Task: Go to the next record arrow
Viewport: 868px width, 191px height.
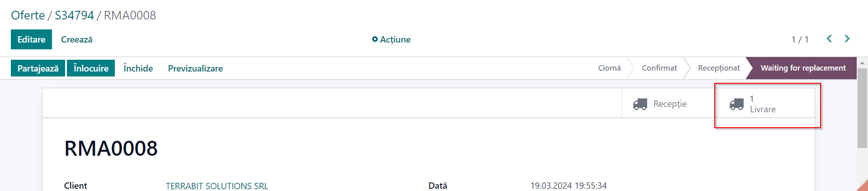Action: point(847,39)
